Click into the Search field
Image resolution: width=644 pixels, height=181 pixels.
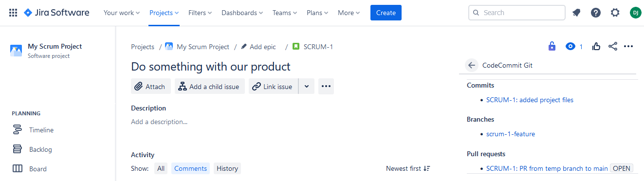(x=516, y=13)
